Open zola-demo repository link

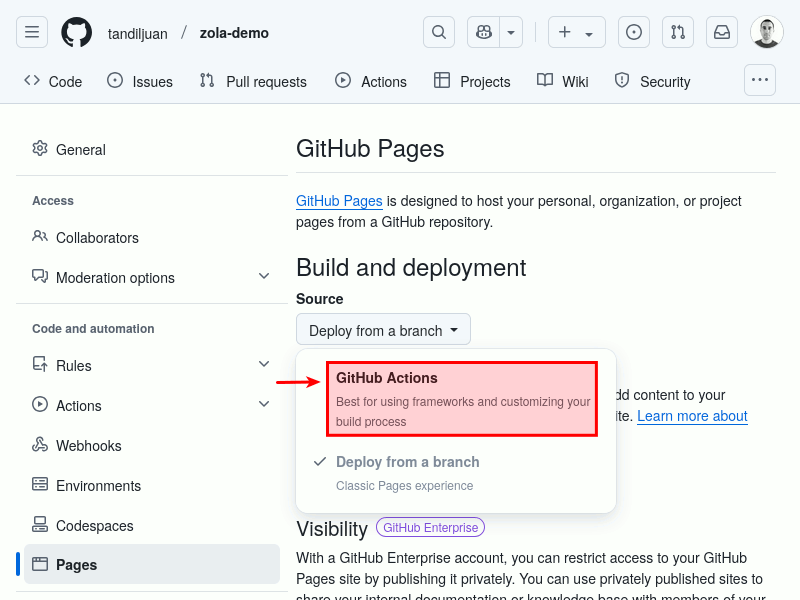234,33
